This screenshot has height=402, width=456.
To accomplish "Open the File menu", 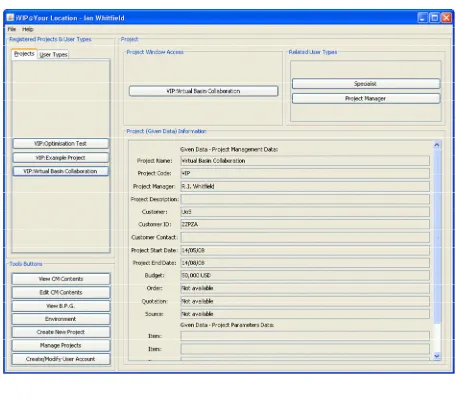I will tap(12, 29).
